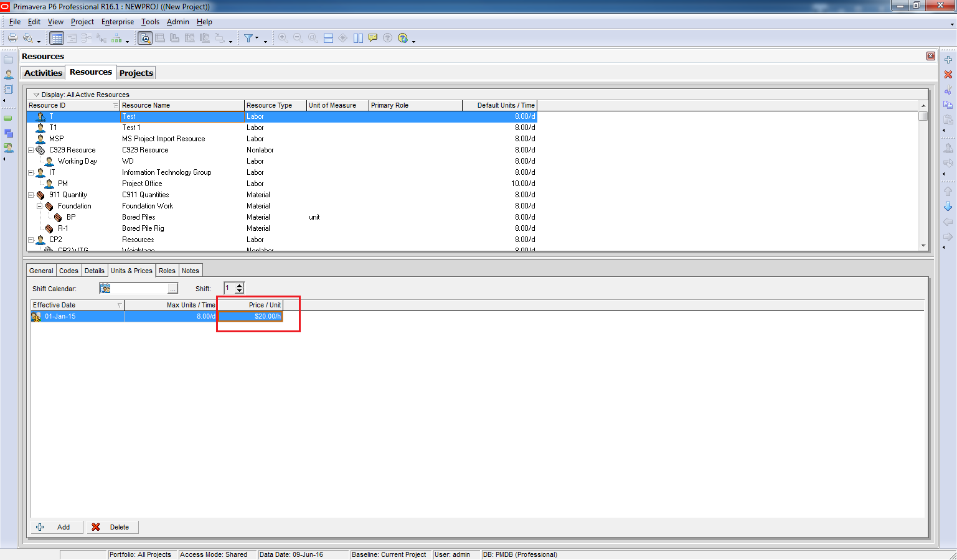Collapse the Foundation tree node
Viewport: 957px width, 560px height.
point(39,206)
